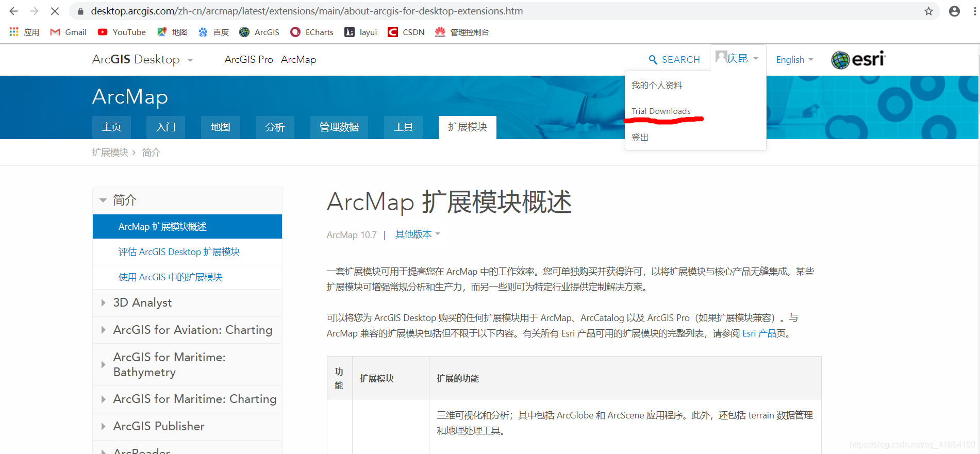Switch to the 扩展模块 tab

(468, 127)
